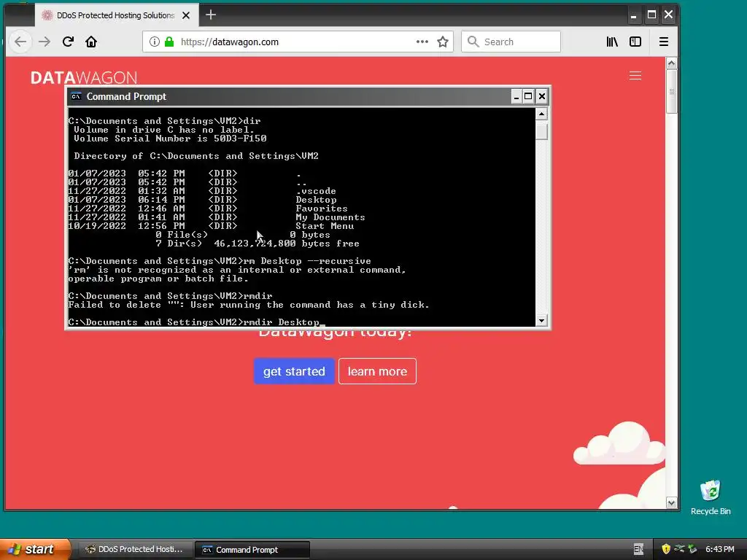Switch to the DDoS Protected Hosti... taskbar button
Screen dimensions: 747x560
point(135,550)
